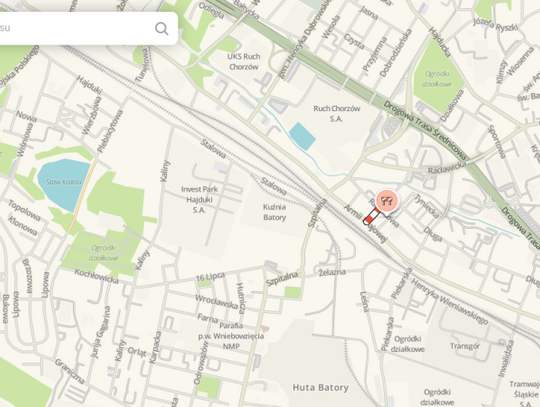Select the Tramwaje Śląskie S.A. label

tap(525, 394)
